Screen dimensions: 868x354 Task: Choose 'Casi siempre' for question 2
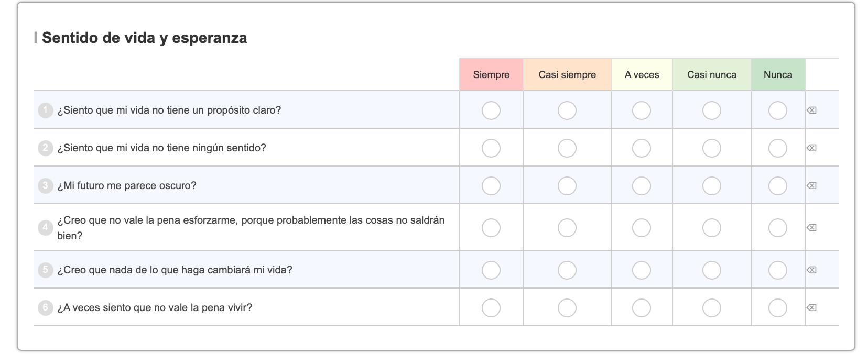567,148
